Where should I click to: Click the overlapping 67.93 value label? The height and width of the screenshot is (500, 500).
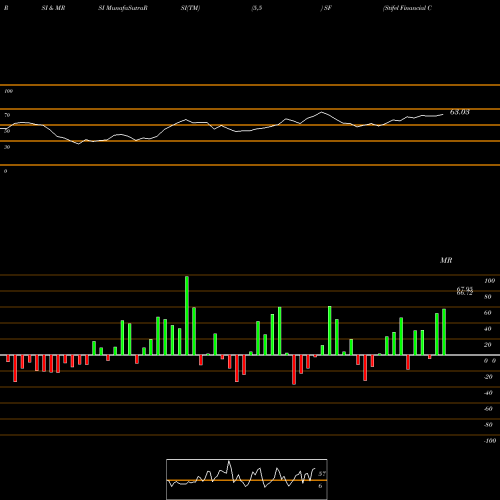click(x=465, y=289)
